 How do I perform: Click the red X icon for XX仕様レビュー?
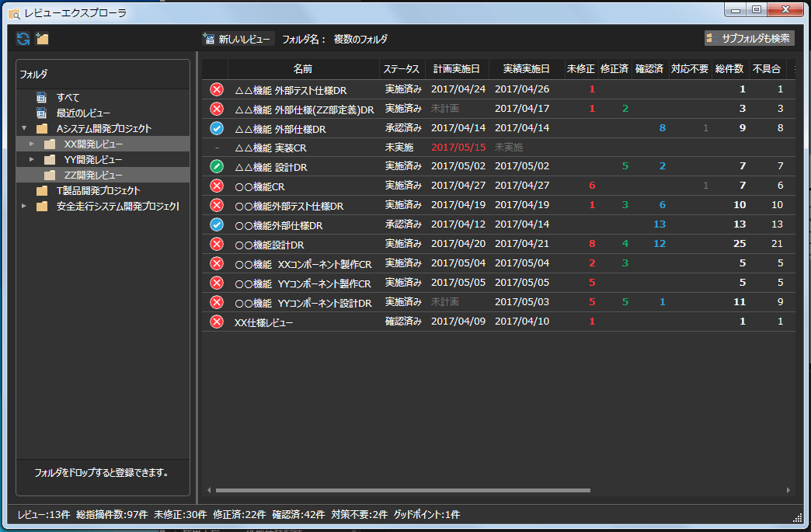click(217, 322)
